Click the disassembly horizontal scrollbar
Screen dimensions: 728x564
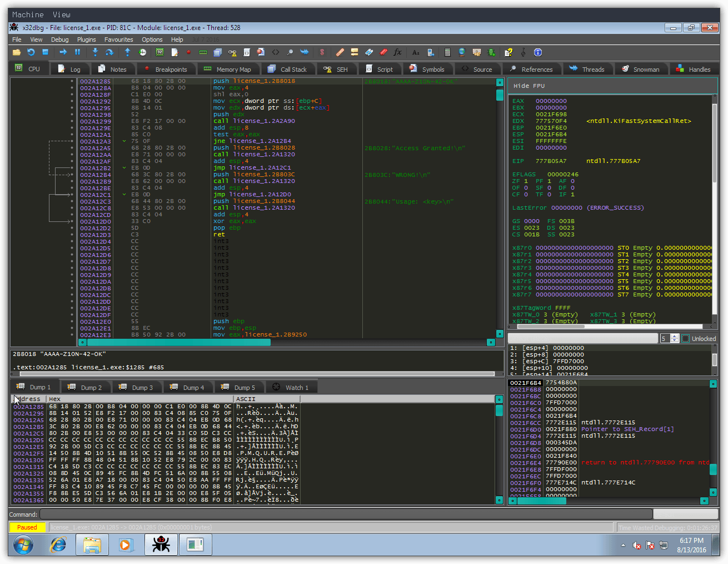point(287,342)
